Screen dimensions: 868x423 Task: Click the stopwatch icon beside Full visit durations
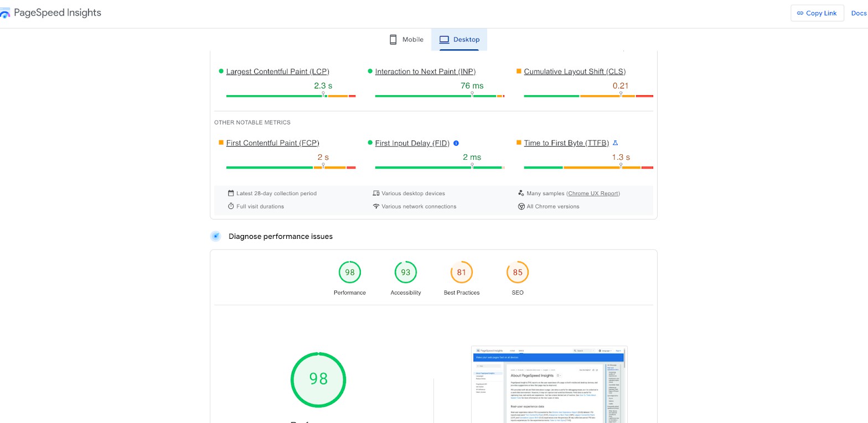231,206
